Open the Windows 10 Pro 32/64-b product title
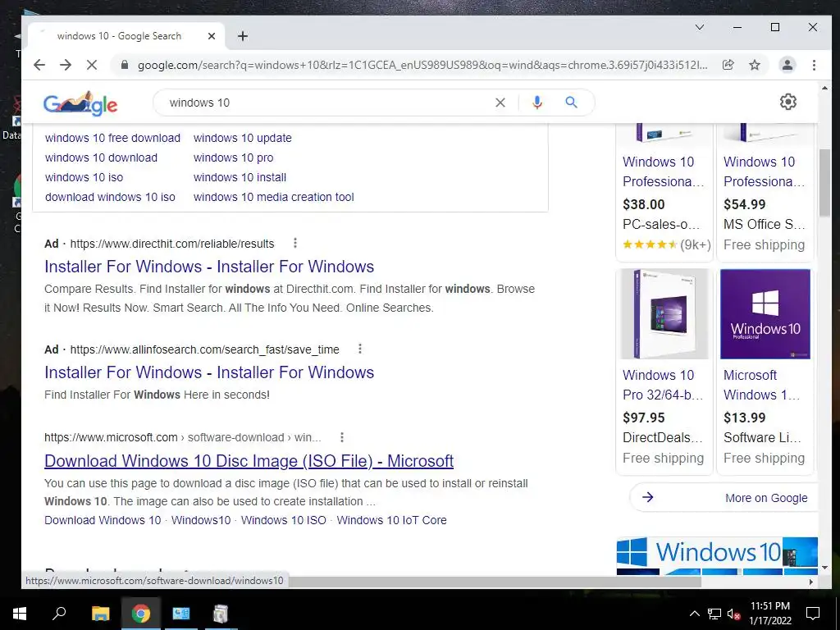 (663, 385)
